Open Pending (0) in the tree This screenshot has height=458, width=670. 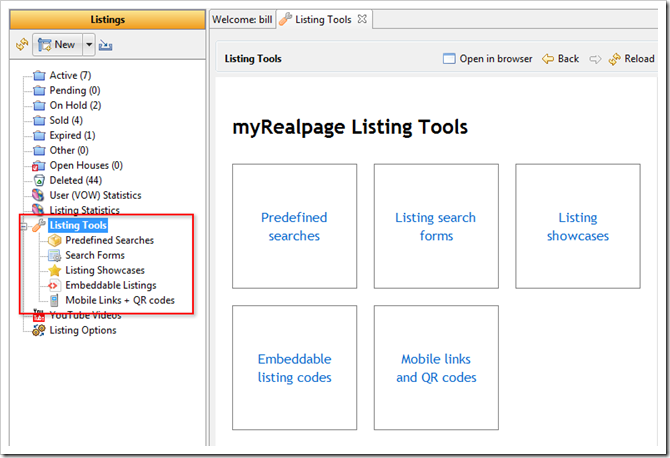(75, 91)
